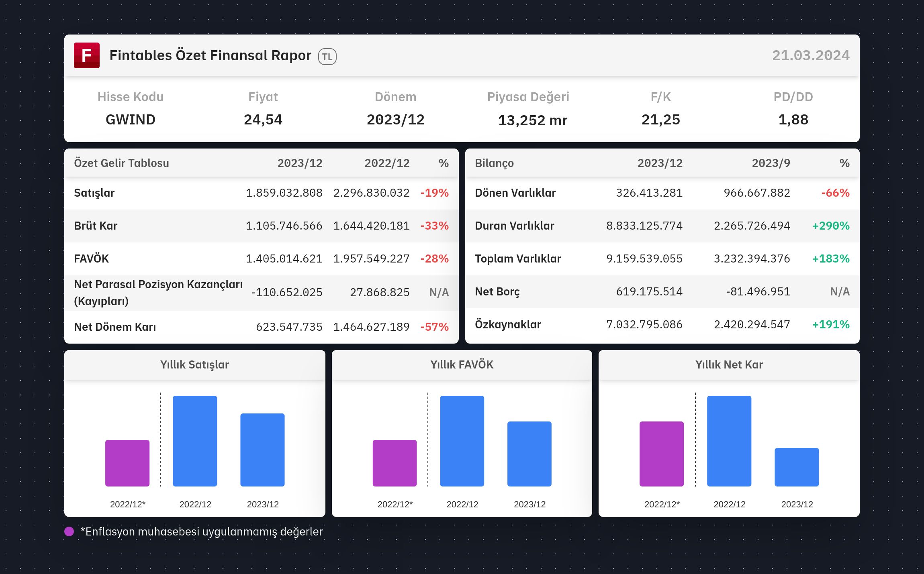Click the TL currency badge
This screenshot has width=924, height=574.
point(327,57)
